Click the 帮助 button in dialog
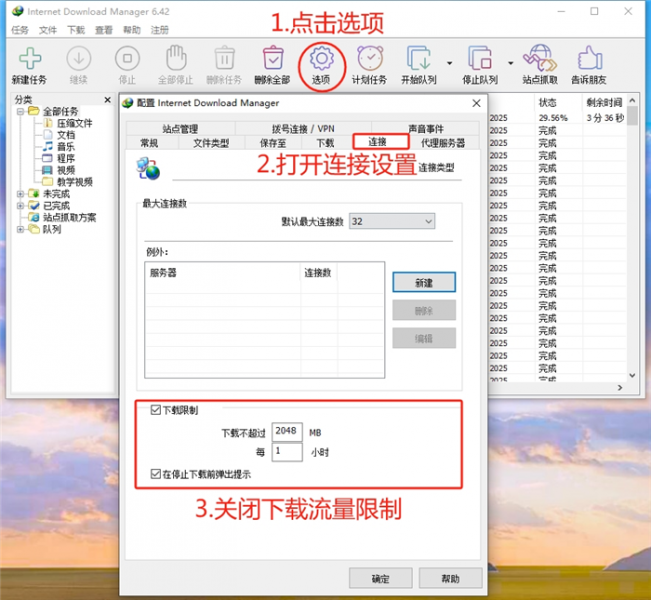The height and width of the screenshot is (600, 651). point(450,578)
